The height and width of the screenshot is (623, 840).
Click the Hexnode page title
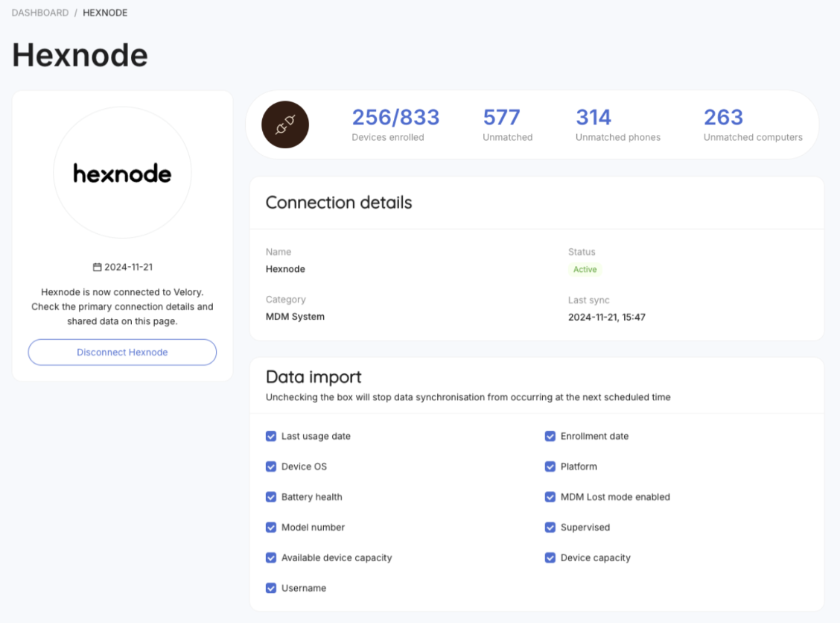[80, 55]
